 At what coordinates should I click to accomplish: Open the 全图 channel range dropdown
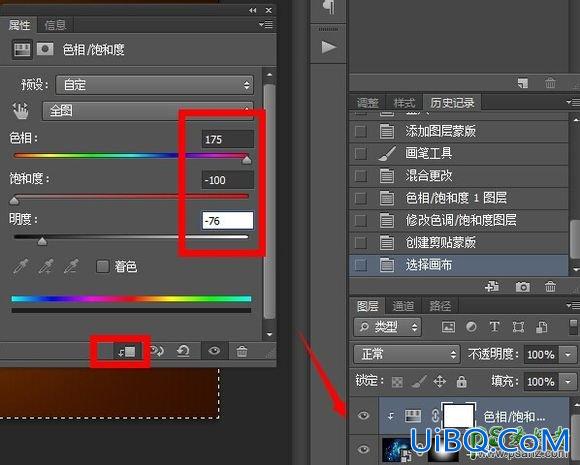coord(148,111)
